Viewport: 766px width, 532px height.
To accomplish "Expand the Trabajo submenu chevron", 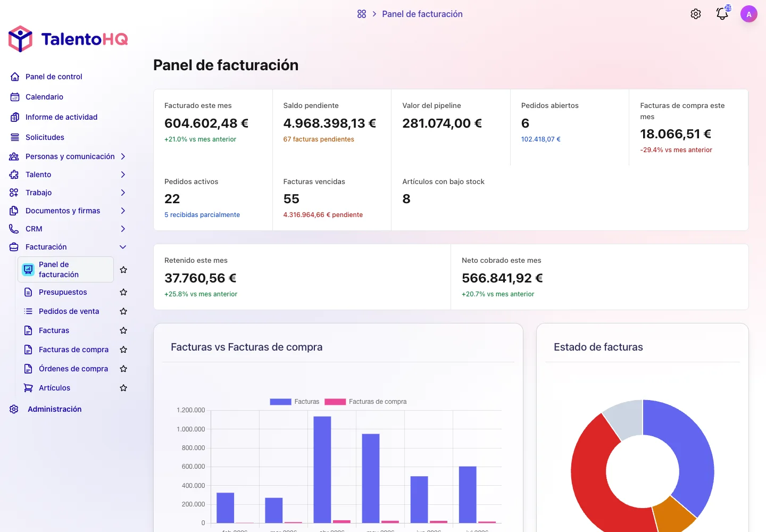I will [123, 193].
